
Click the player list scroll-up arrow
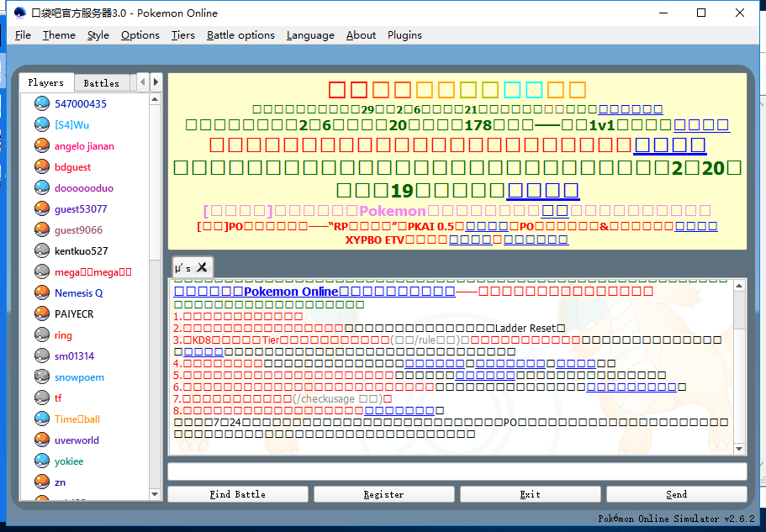pos(155,99)
